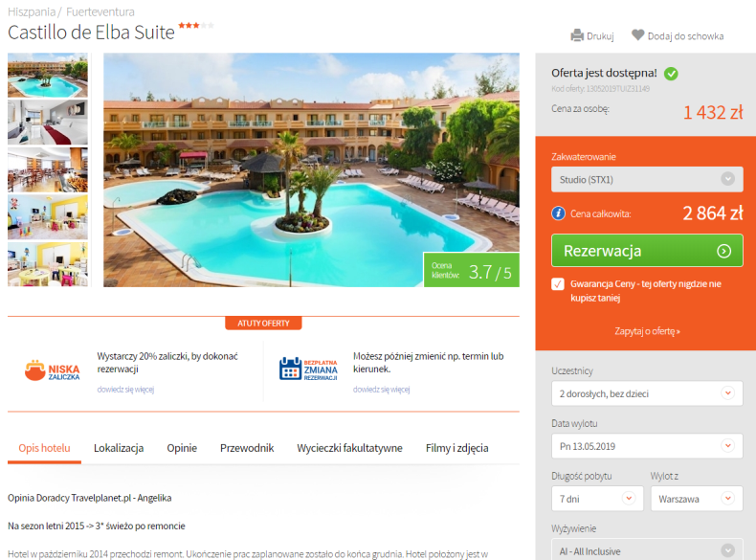This screenshot has width=756, height=560.
Task: Open the Zakwaterowanie Studio (STX1) dropdown
Action: point(647,179)
